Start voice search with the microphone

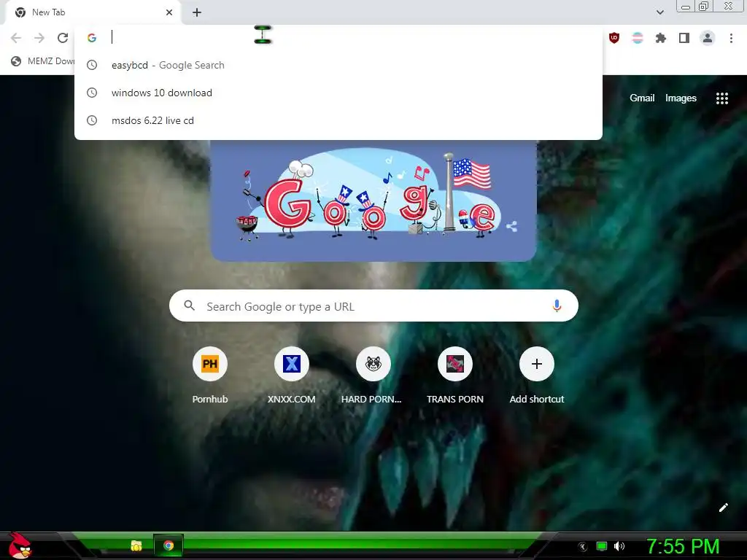pos(557,306)
